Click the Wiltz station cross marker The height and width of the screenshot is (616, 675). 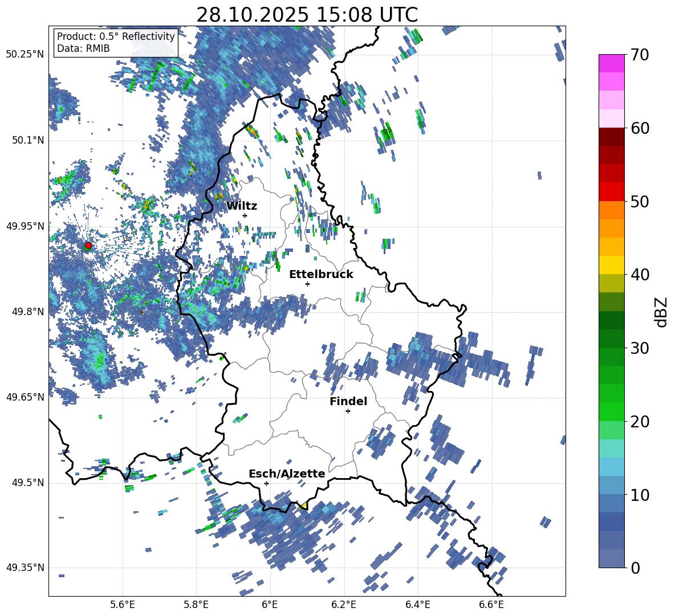tap(245, 215)
